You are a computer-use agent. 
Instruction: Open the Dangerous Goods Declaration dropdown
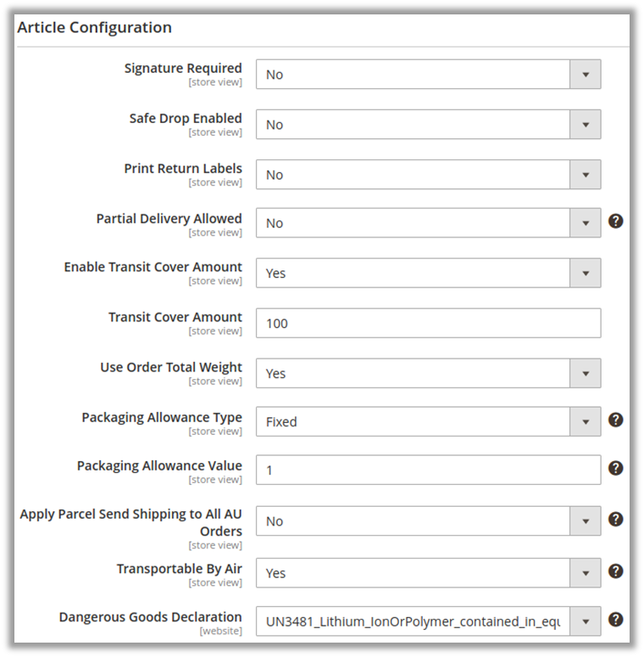coord(428,621)
